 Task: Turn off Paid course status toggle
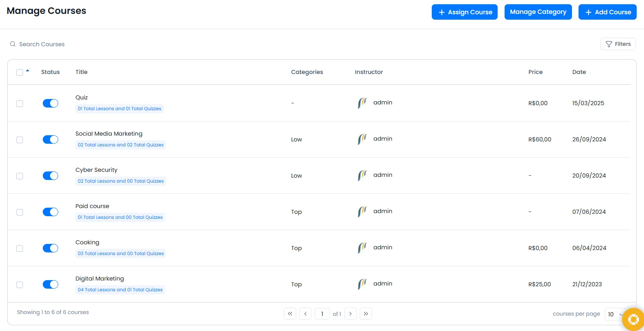click(50, 212)
